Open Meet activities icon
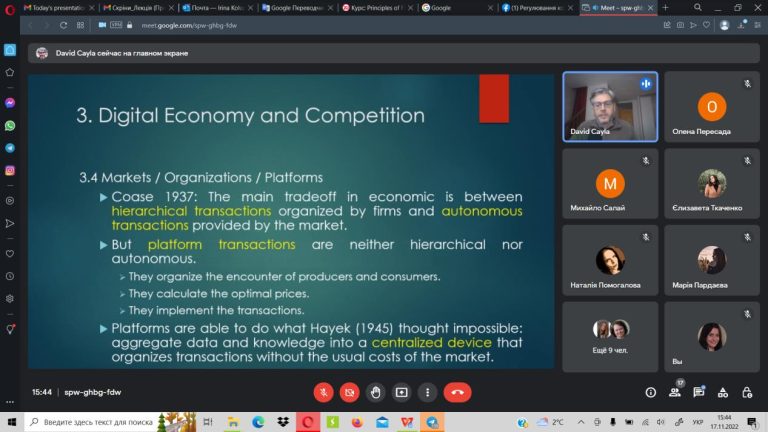 click(x=723, y=392)
